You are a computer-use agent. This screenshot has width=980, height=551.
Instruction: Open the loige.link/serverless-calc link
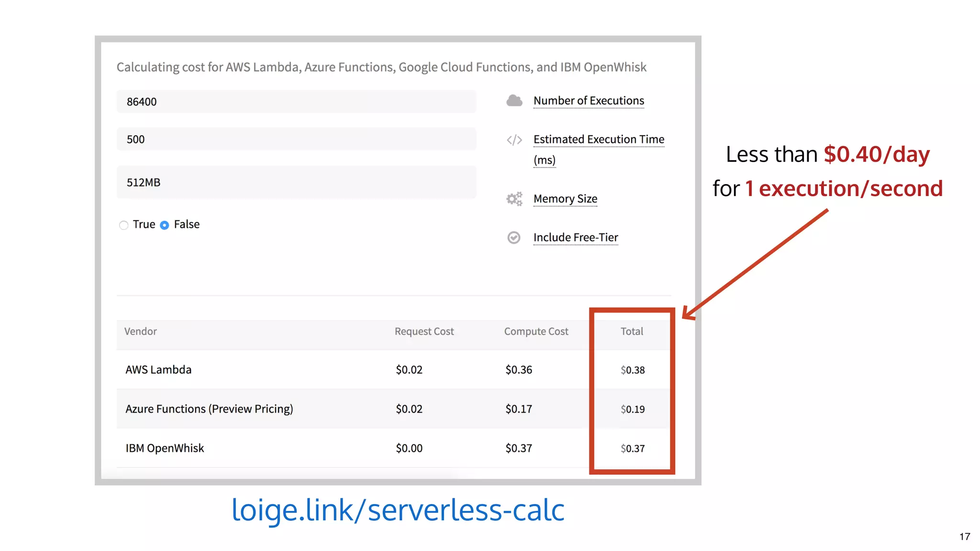(398, 510)
